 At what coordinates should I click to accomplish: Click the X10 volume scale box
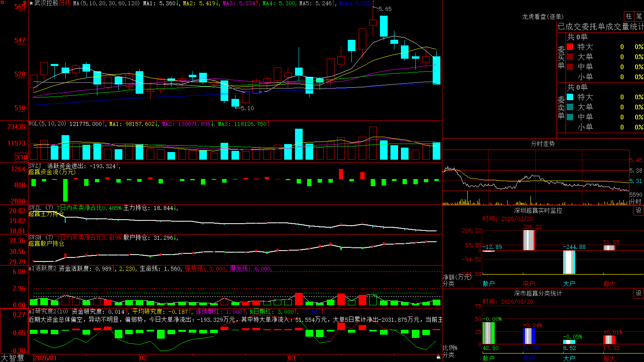(21, 157)
